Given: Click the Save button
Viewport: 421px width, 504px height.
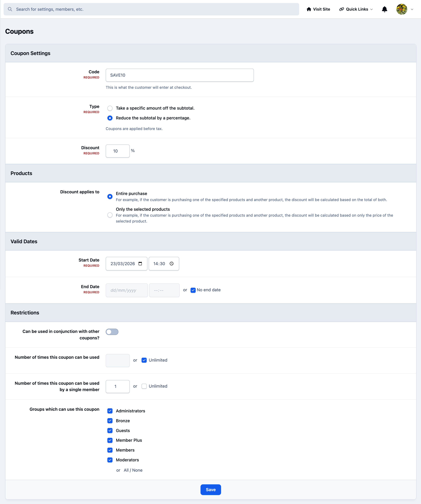Looking at the screenshot, I should [211, 490].
